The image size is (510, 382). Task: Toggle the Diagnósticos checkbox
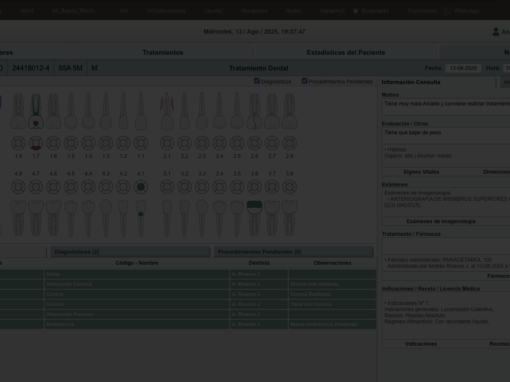click(257, 81)
